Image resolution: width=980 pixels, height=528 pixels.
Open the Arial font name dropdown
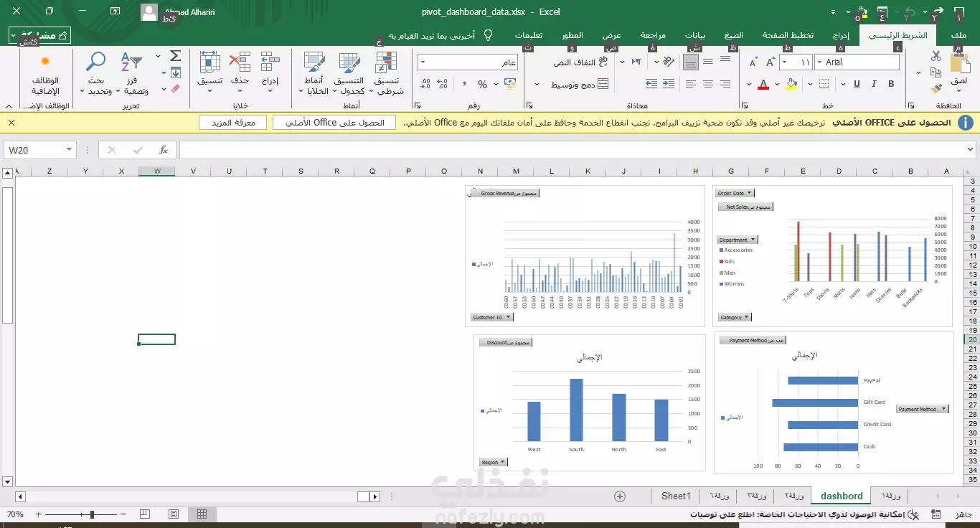[820, 62]
